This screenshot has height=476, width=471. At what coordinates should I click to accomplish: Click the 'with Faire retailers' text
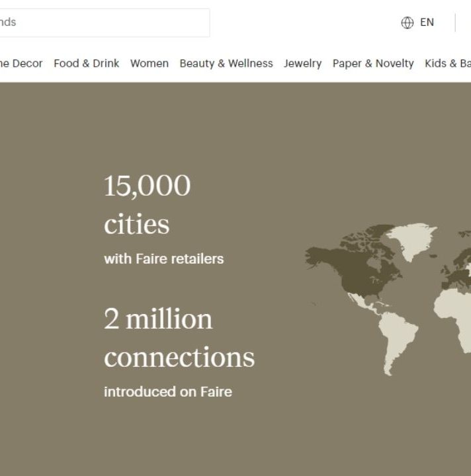pyautogui.click(x=164, y=259)
